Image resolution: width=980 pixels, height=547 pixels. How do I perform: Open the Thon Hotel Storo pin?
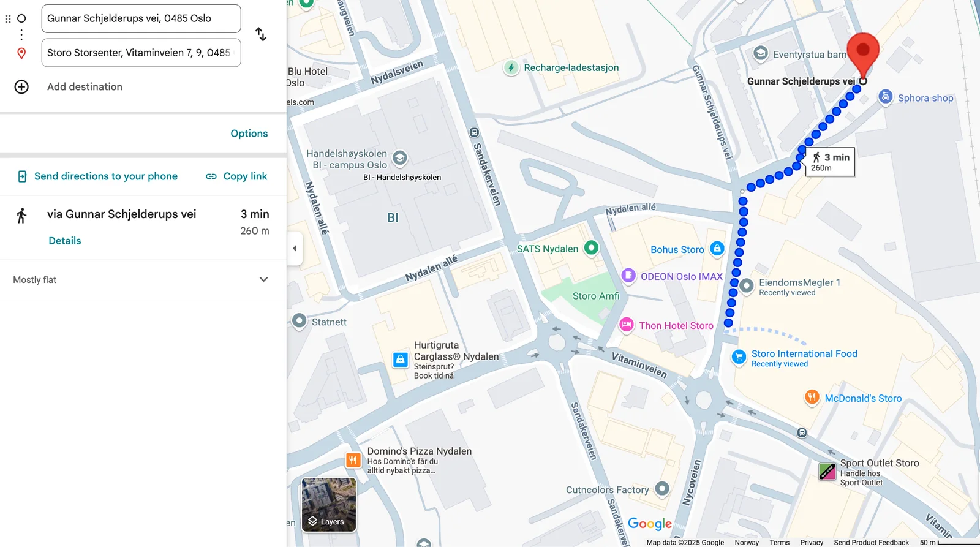pos(626,325)
